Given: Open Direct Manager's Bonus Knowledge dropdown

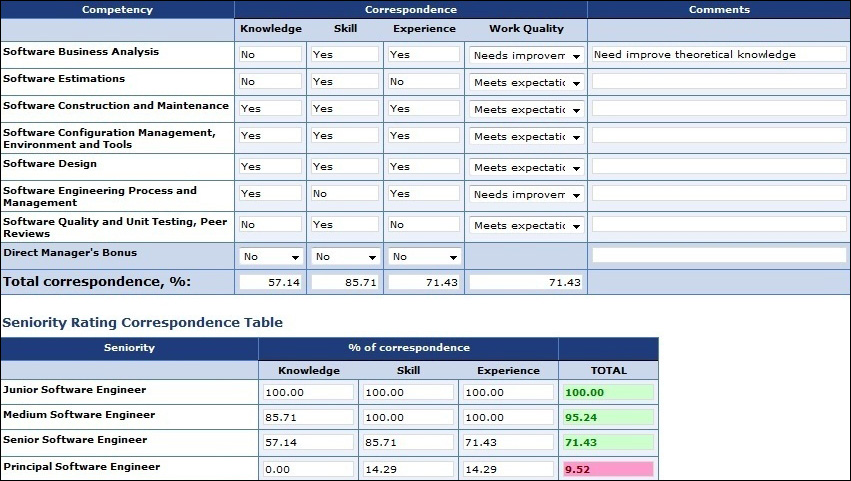Looking at the screenshot, I should tap(271, 257).
